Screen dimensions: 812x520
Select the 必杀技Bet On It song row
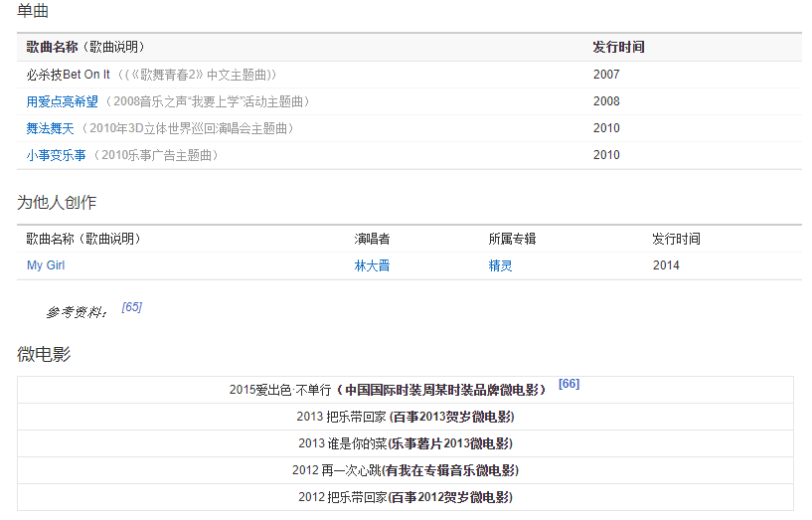tap(69, 75)
